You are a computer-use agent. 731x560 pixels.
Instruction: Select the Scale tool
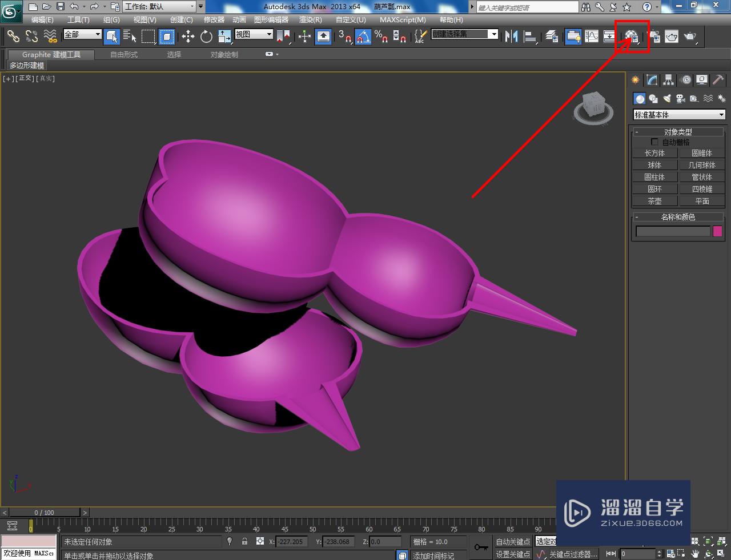point(224,37)
